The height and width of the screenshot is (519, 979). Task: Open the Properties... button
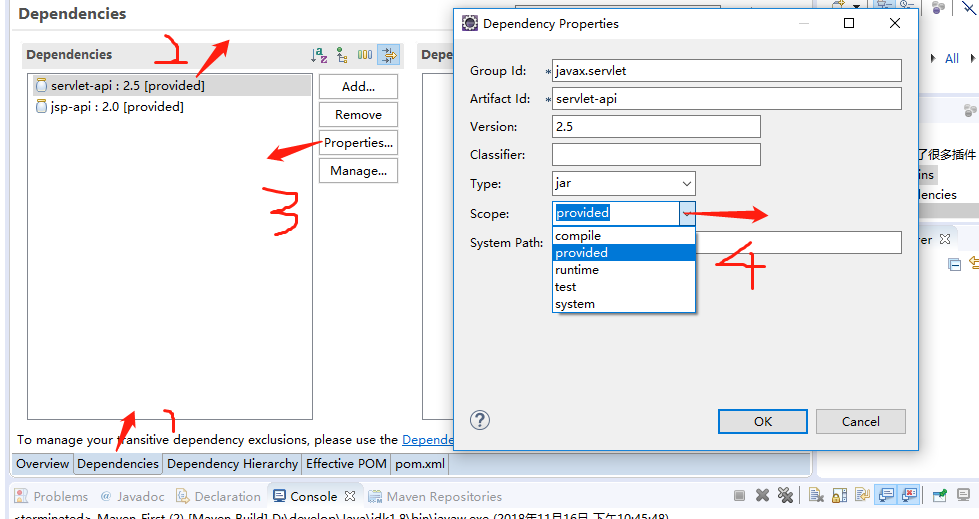(358, 142)
